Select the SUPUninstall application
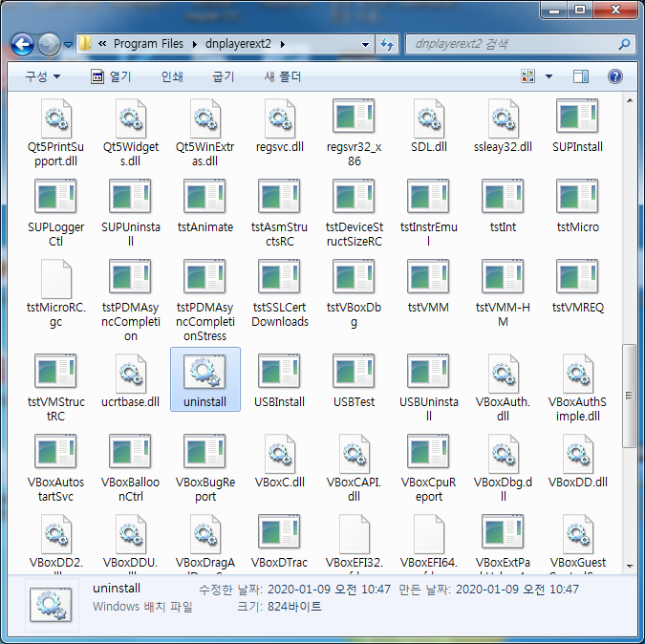Screen dimensions: 645x644 tap(130, 213)
